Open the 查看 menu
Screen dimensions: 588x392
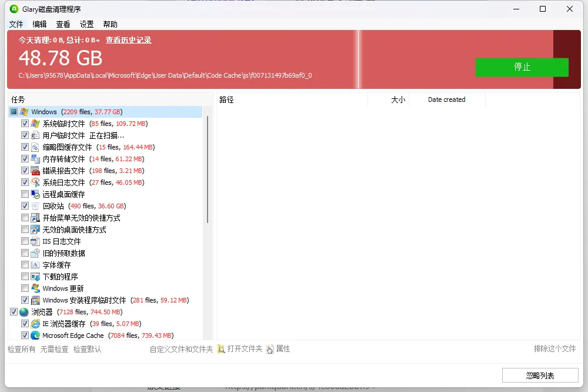point(63,24)
